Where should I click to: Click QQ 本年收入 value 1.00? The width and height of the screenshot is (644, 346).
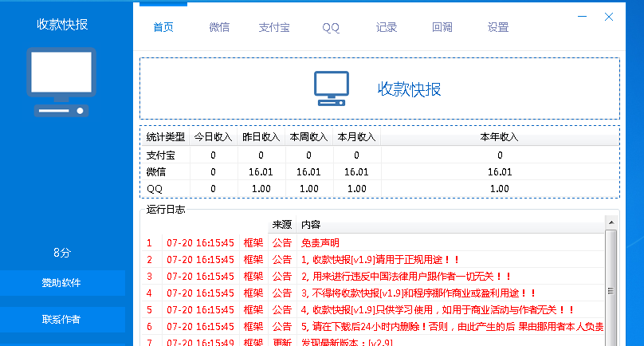[500, 189]
